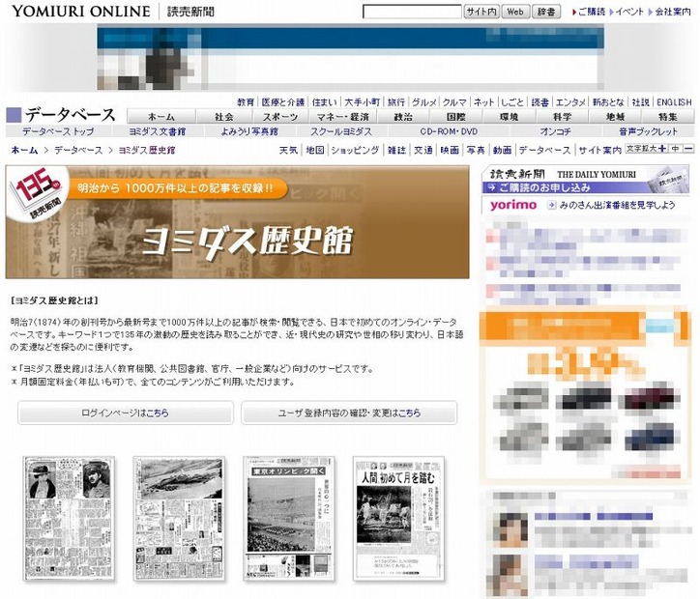Click the plus icon to enlarge text
The height and width of the screenshot is (599, 700).
662,149
